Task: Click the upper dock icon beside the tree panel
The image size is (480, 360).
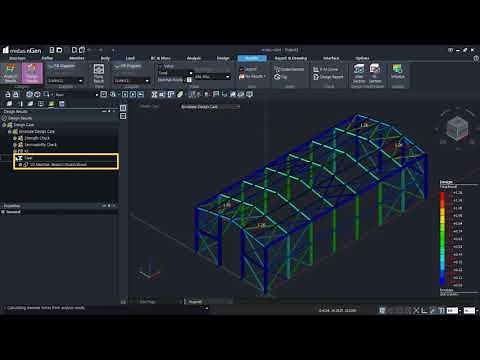Action: (123, 108)
